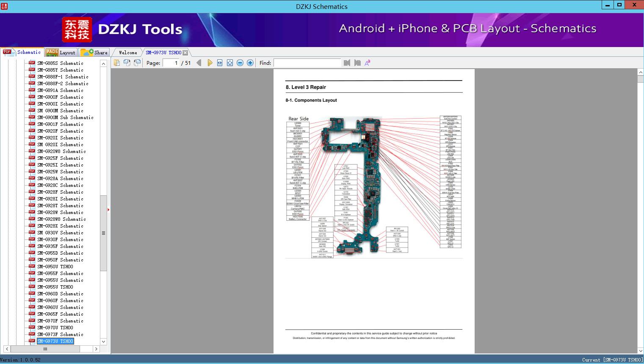Select SM-G928A Schematic
This screenshot has width=644, height=364.
tap(60, 178)
